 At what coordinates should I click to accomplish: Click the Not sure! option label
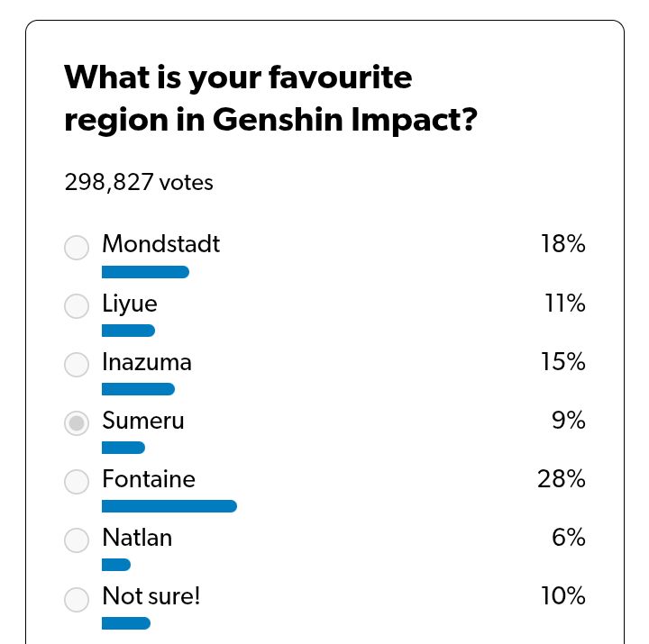click(151, 596)
